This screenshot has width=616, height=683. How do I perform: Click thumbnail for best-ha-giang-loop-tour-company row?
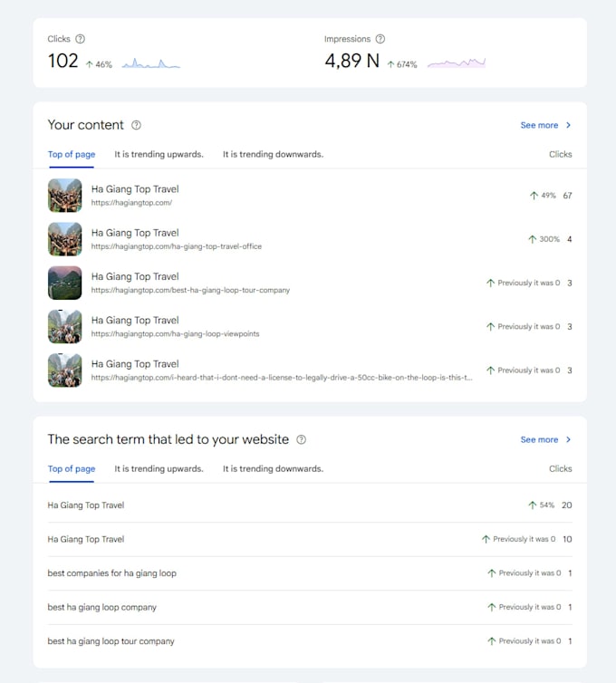65,283
